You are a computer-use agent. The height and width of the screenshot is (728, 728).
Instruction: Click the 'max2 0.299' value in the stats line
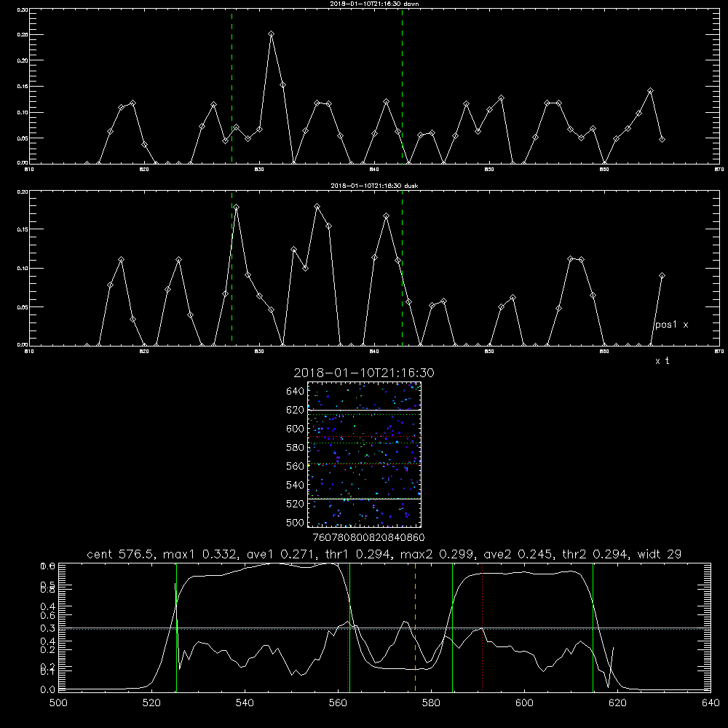438,554
